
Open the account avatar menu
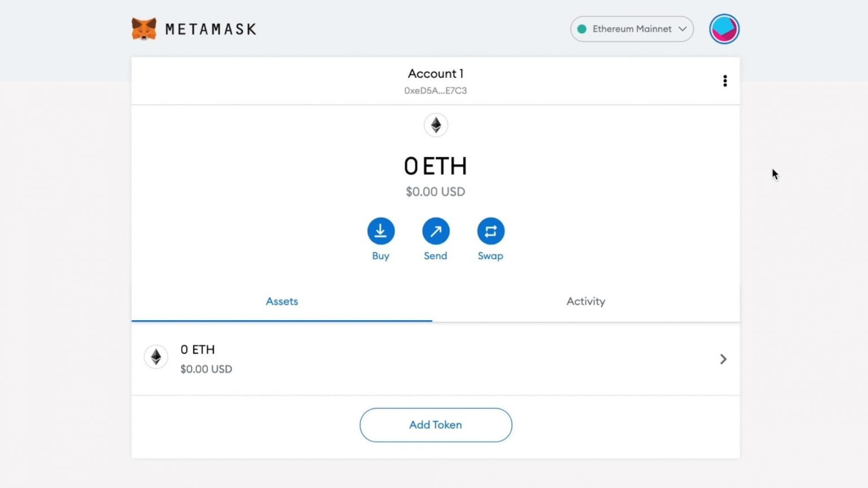[724, 29]
